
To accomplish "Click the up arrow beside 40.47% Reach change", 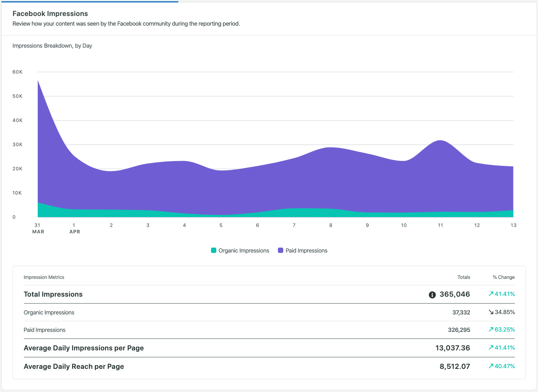I will click(x=491, y=366).
